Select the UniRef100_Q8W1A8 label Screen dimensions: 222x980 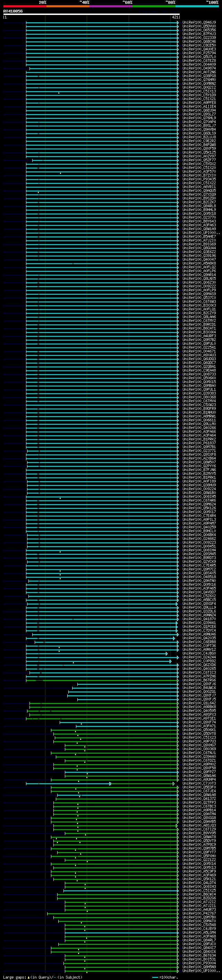(199, 795)
